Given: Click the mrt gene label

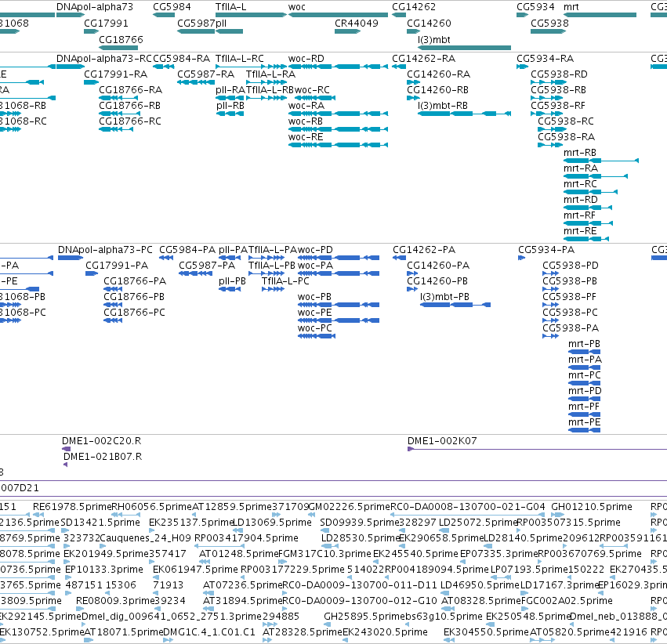Looking at the screenshot, I should (x=571, y=7).
